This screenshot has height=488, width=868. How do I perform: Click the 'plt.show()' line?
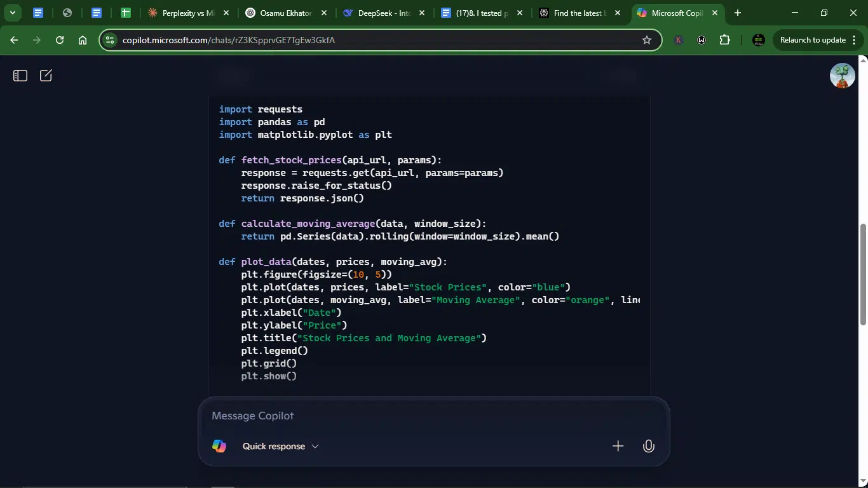click(269, 376)
